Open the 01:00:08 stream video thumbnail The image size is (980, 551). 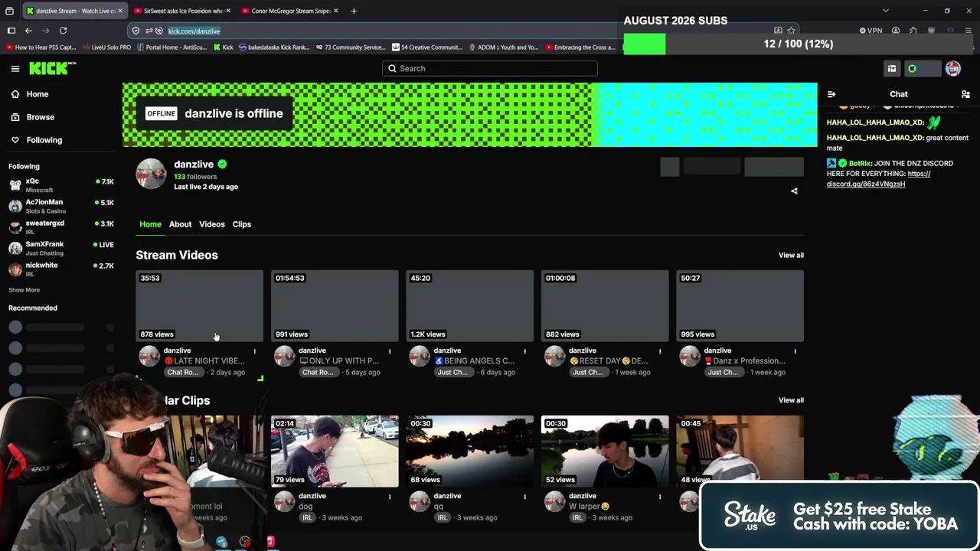pyautogui.click(x=605, y=305)
